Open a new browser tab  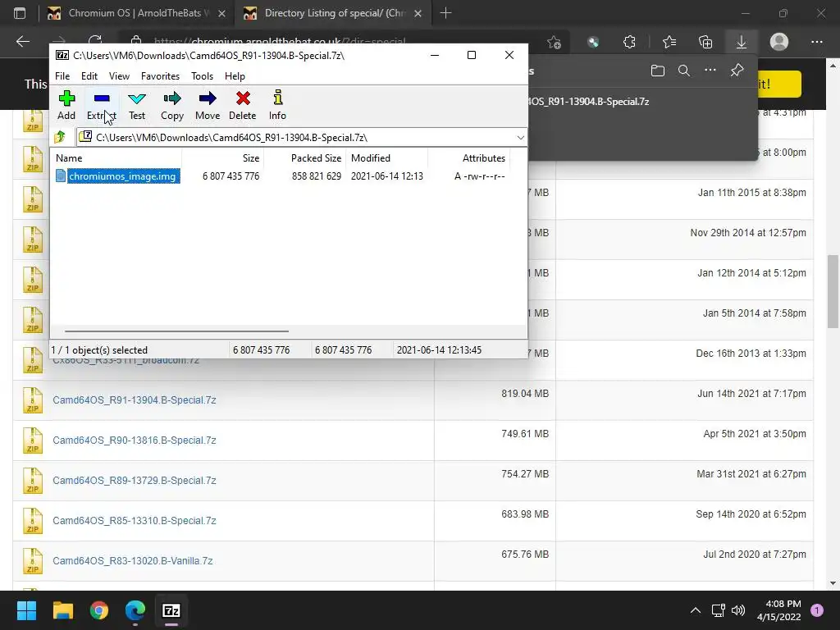click(445, 13)
